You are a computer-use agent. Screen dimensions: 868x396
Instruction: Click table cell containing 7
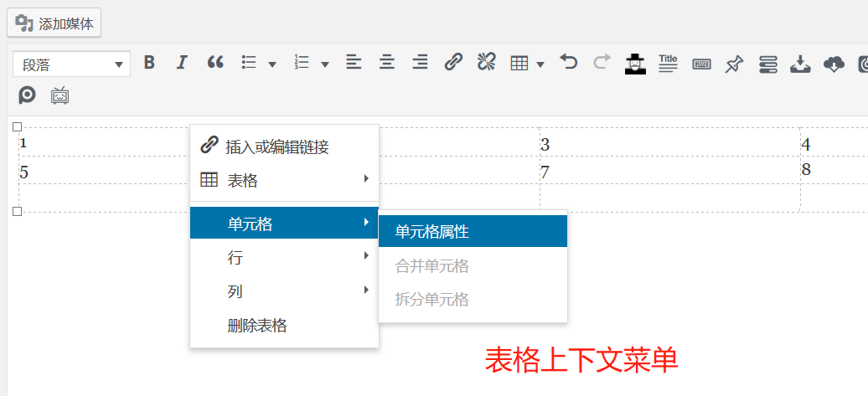pos(669,172)
